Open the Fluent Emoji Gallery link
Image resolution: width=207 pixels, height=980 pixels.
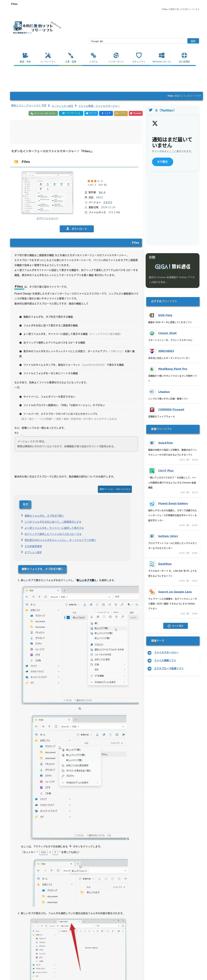(173, 503)
